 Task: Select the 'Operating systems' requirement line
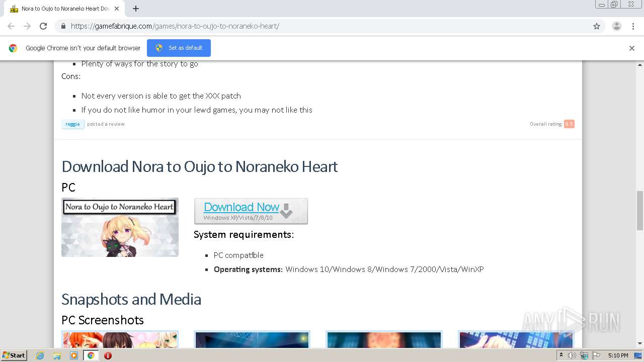click(x=349, y=269)
